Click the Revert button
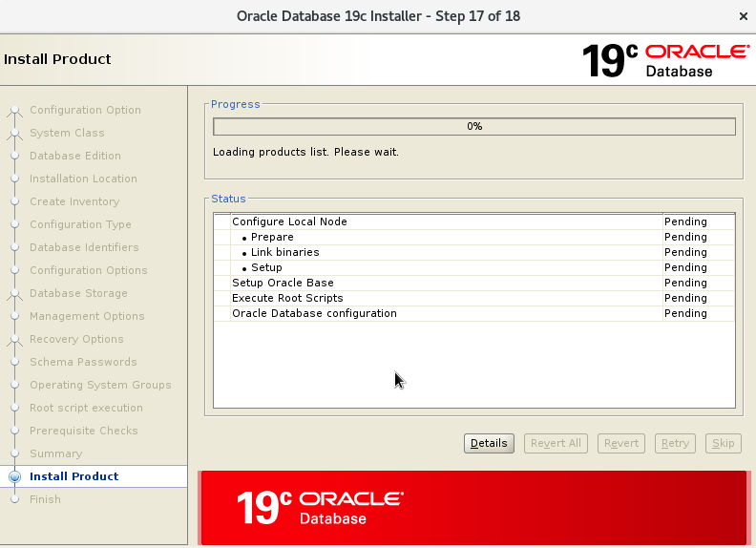The height and width of the screenshot is (548, 756). click(x=621, y=443)
